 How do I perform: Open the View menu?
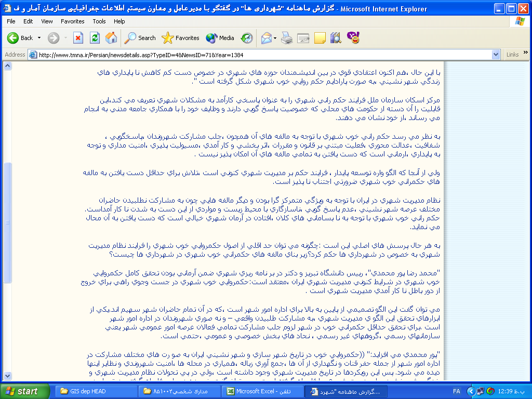coord(47,21)
